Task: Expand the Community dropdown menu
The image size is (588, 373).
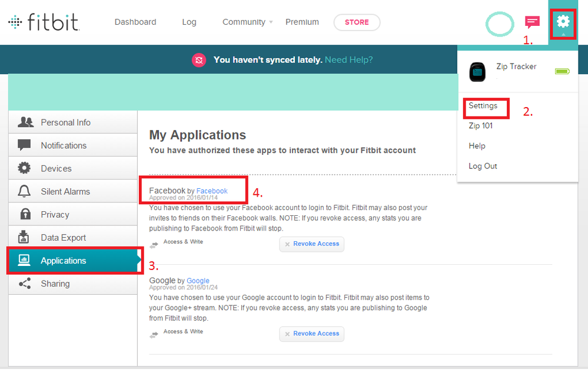Action: coord(247,22)
